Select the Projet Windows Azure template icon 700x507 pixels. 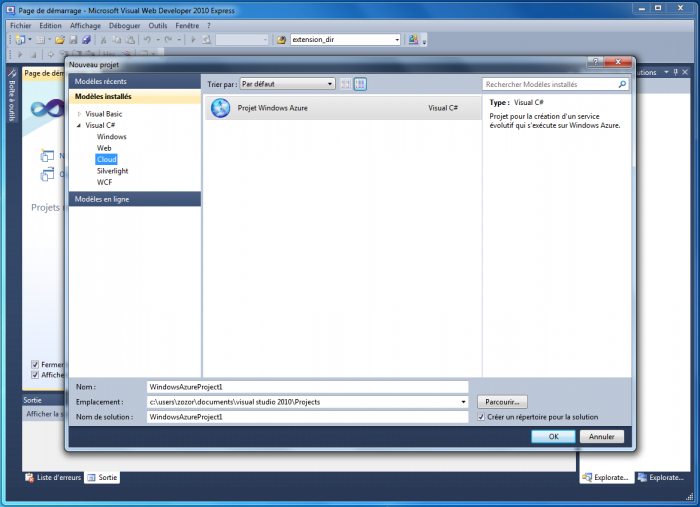click(x=220, y=107)
